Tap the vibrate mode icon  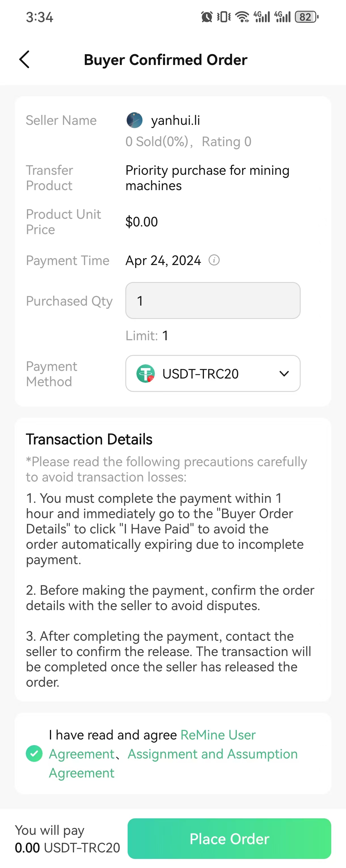click(224, 16)
